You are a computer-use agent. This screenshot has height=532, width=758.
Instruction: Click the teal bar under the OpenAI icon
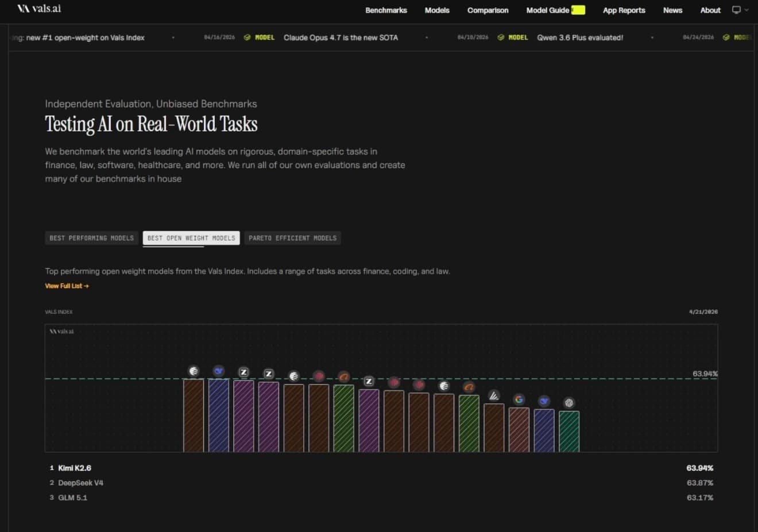pos(569,432)
